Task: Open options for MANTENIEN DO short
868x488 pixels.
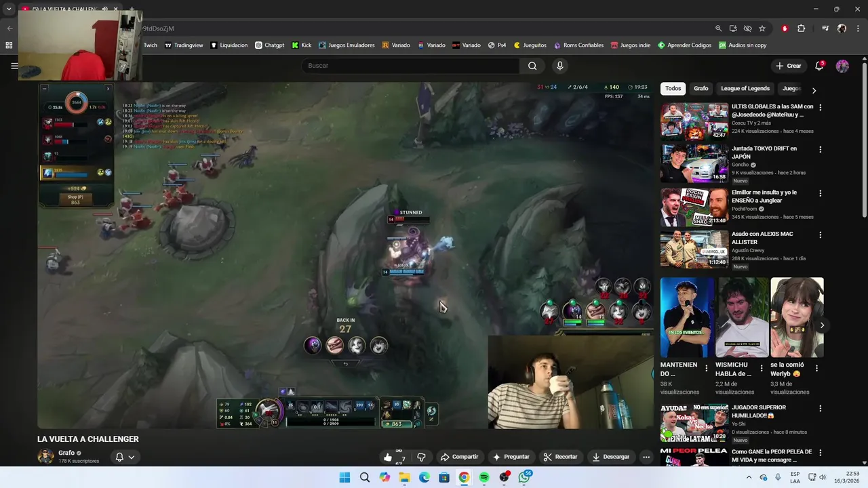Action: [706, 369]
